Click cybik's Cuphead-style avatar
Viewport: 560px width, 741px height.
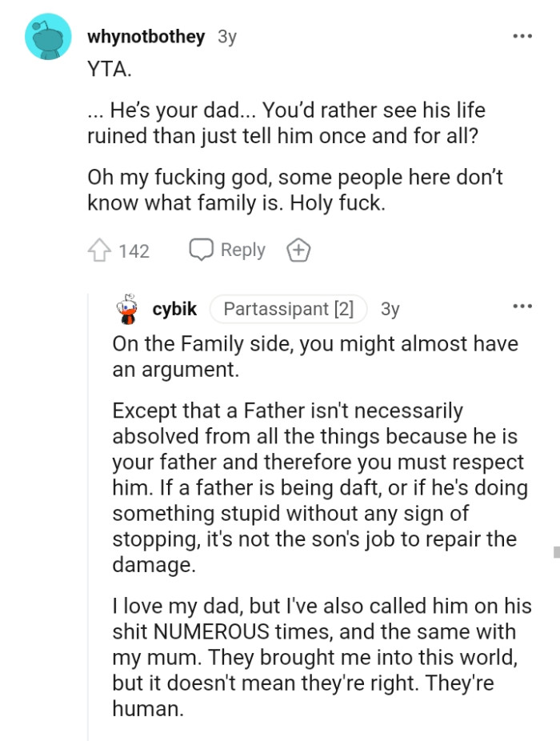click(x=128, y=309)
